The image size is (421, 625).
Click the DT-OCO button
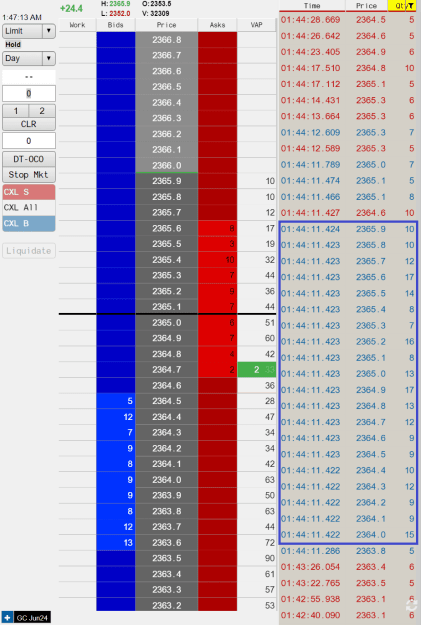[x=29, y=159]
